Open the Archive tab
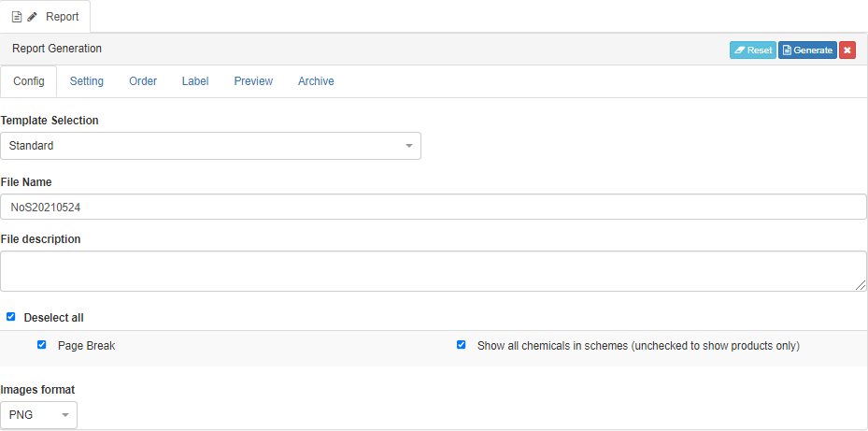 pyautogui.click(x=316, y=81)
